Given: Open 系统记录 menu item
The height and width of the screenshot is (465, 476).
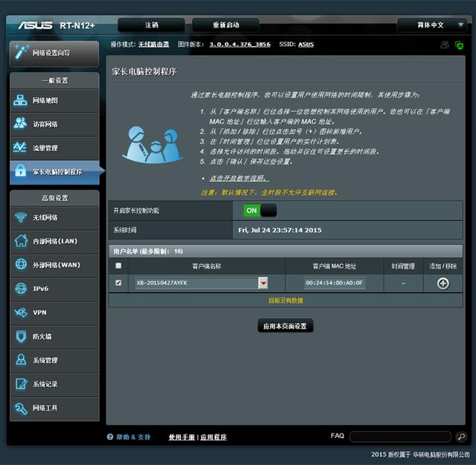Looking at the screenshot, I should coord(54,384).
